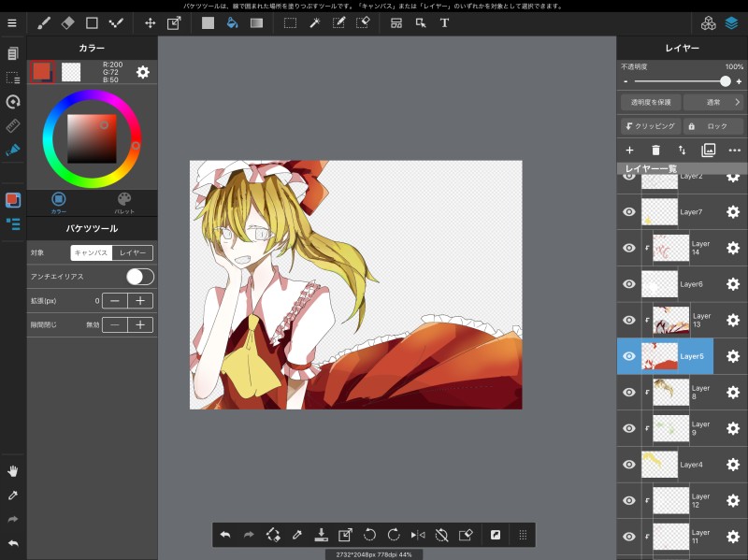Click クリッピング button
748x560 pixels.
pos(651,126)
